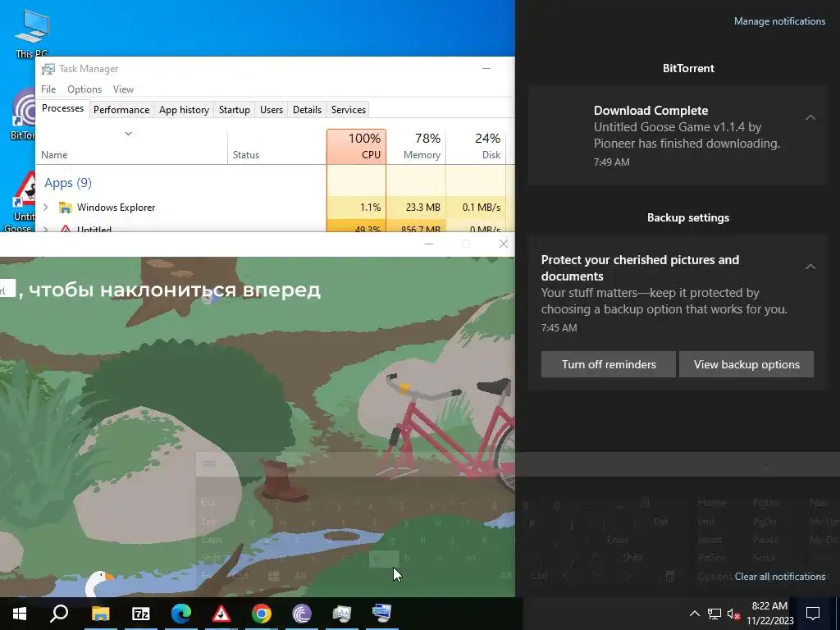Open This PC desktop icon
840x630 pixels.
pyautogui.click(x=32, y=33)
